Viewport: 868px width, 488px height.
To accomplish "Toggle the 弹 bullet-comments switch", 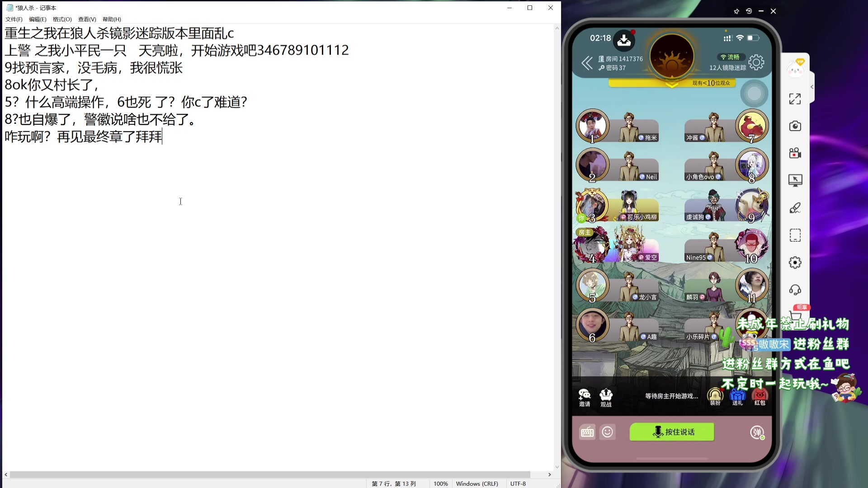I will point(757,432).
